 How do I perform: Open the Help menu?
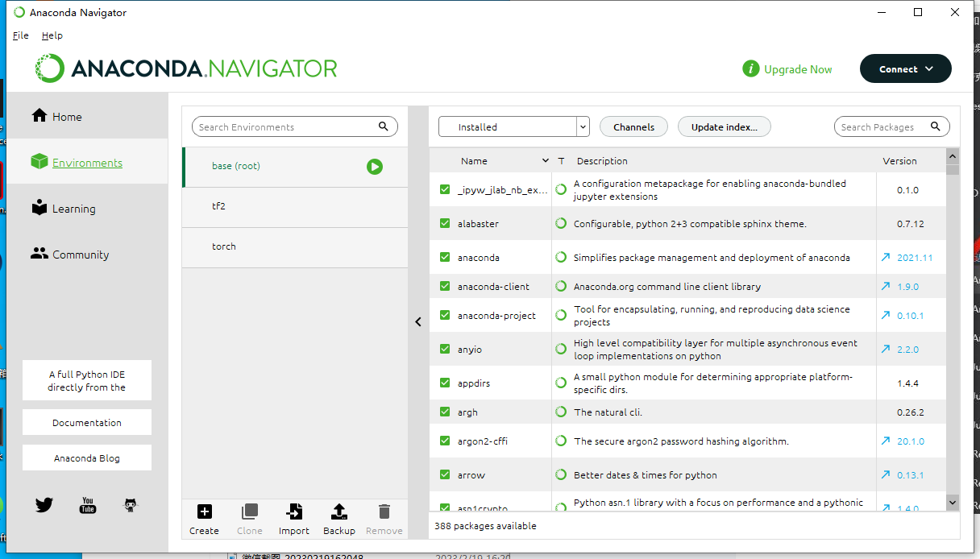pyautogui.click(x=52, y=35)
